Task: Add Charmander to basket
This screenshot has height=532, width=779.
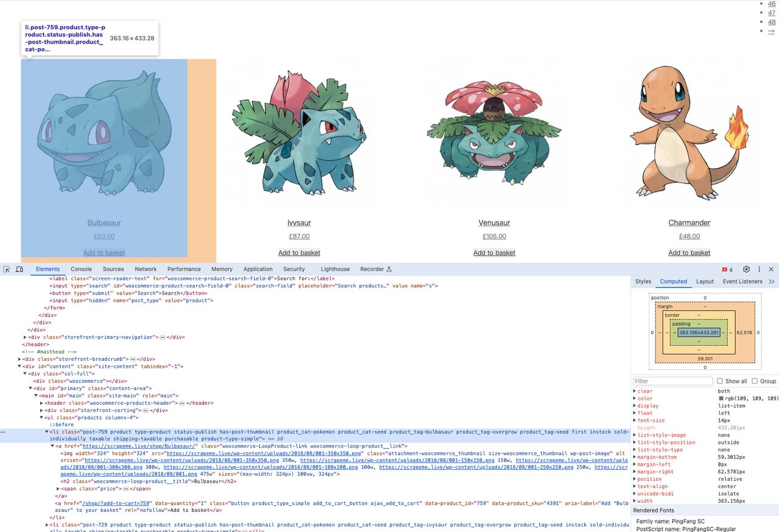Action: coord(690,253)
